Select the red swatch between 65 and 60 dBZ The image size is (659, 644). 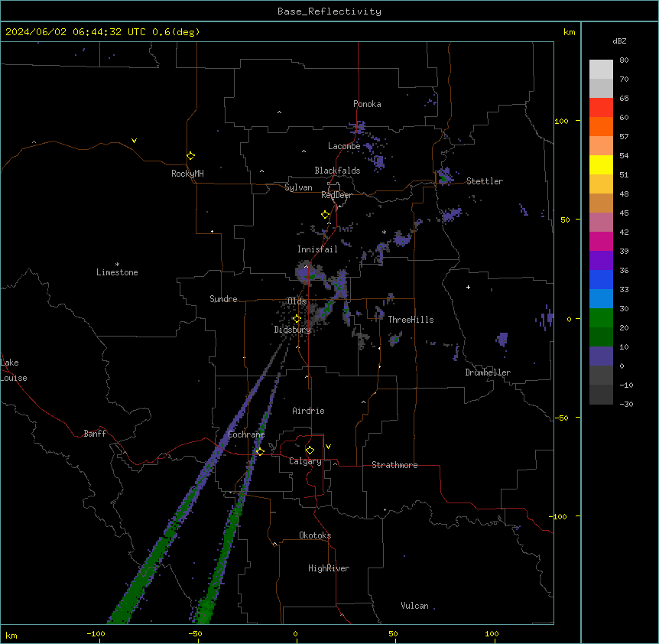coord(601,108)
